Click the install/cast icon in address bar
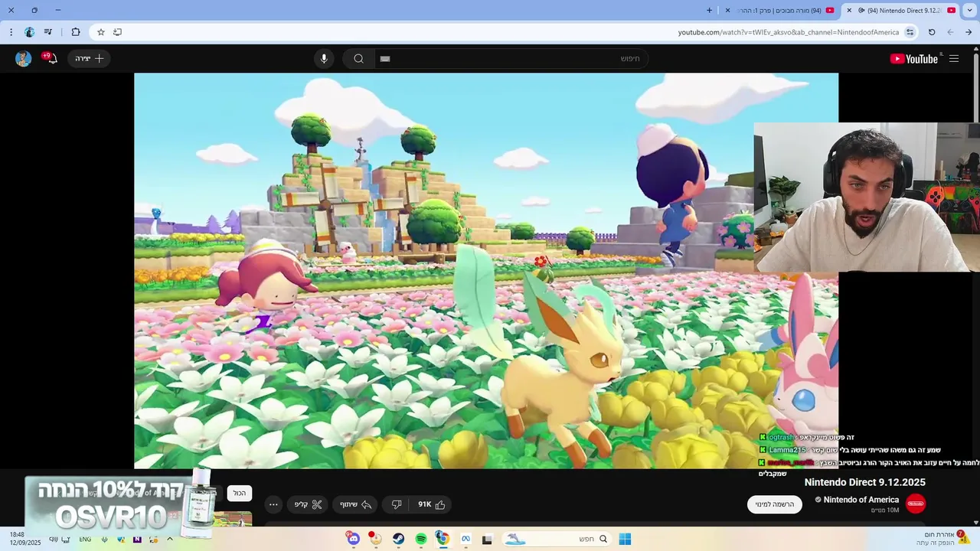Screen dimensions: 980x551 pyautogui.click(x=117, y=32)
